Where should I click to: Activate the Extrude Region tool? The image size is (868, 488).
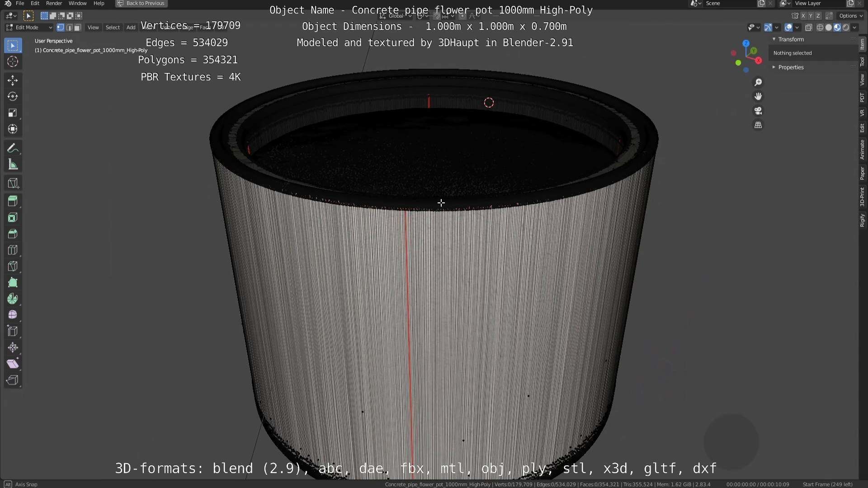click(x=13, y=201)
